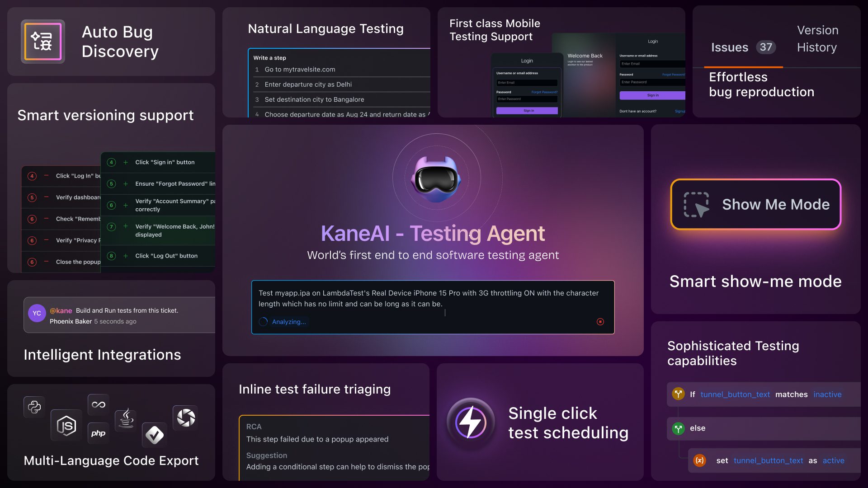The width and height of the screenshot is (868, 488).
Task: Click the KaneAI robot head logo
Action: click(436, 179)
